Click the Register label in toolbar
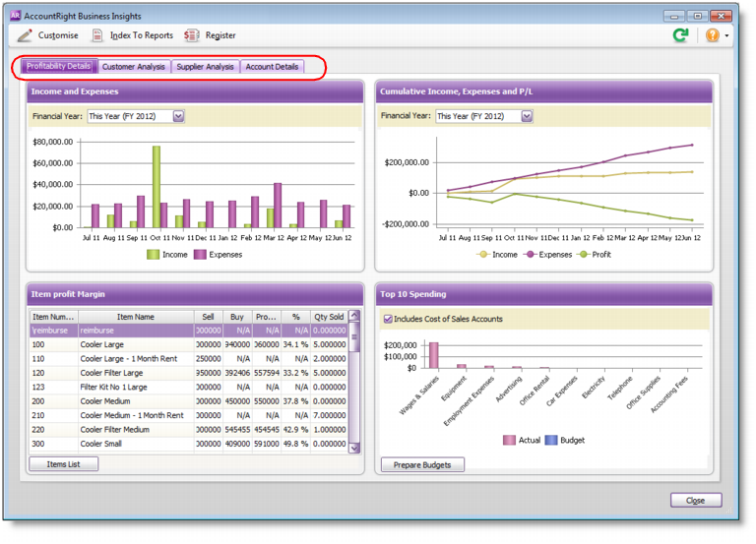Screen dimensions: 756x544 point(220,35)
